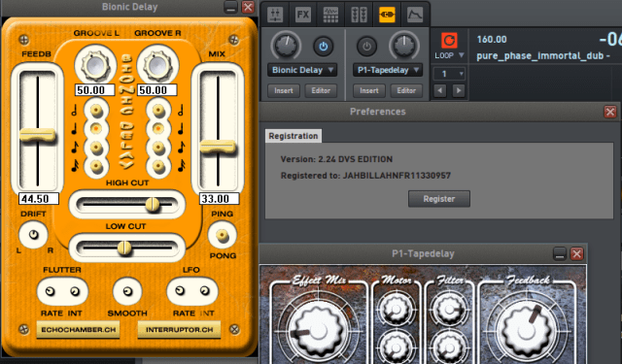Viewport: 622px width, 364px height.
Task: Open the mixer faders panel icon
Action: click(275, 16)
